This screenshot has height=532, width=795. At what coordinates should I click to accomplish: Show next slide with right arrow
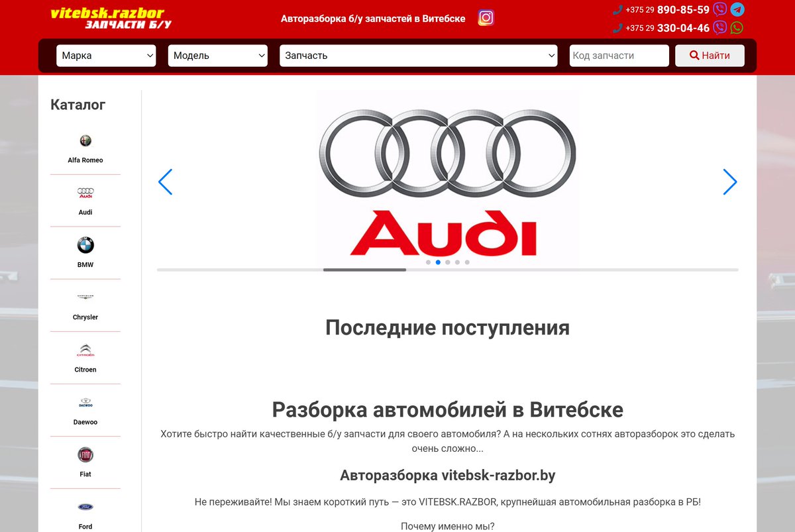click(x=729, y=182)
